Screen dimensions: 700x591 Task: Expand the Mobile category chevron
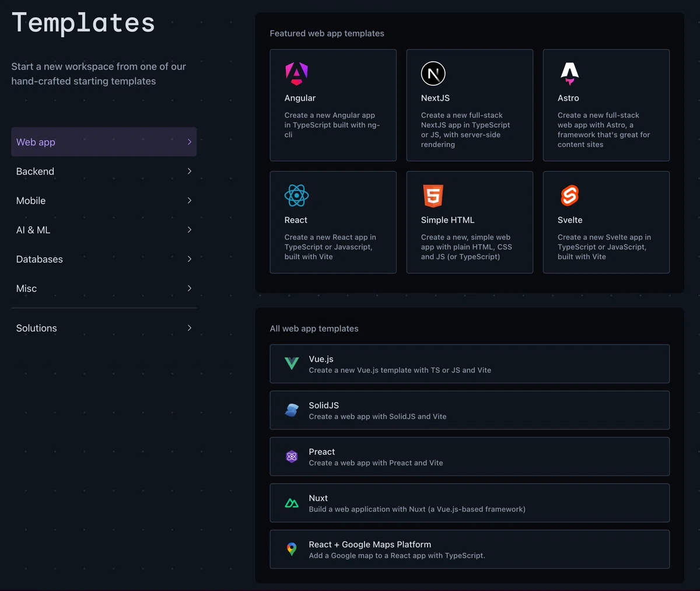[x=190, y=200]
